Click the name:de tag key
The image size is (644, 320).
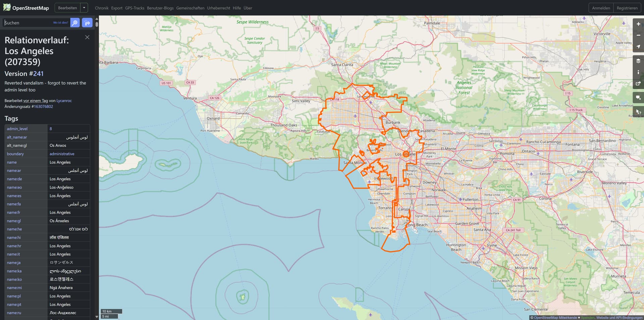click(14, 179)
